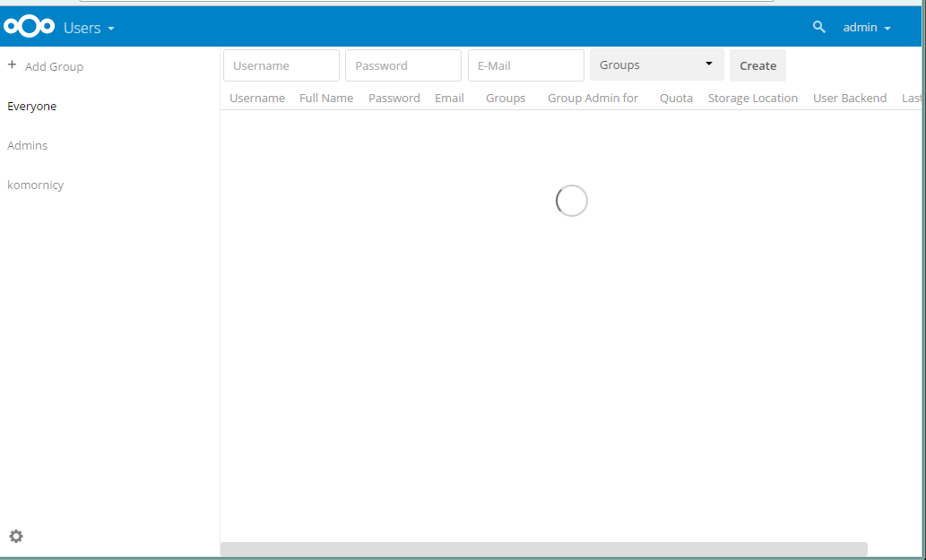This screenshot has height=560, width=926.
Task: Click the Groups column header
Action: (506, 98)
